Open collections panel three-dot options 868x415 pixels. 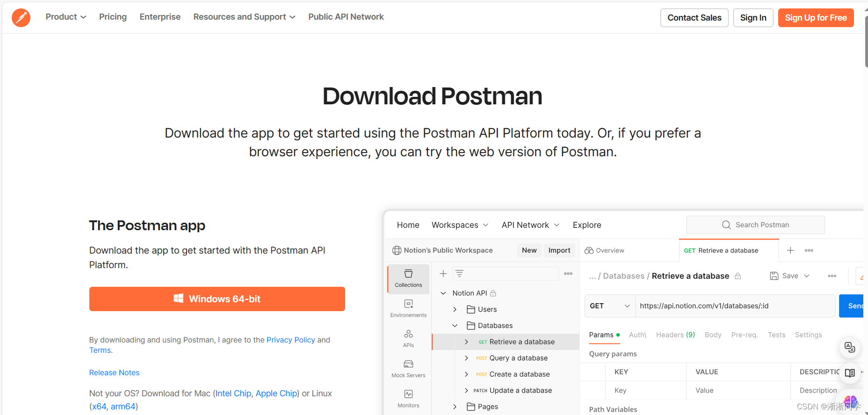click(568, 274)
